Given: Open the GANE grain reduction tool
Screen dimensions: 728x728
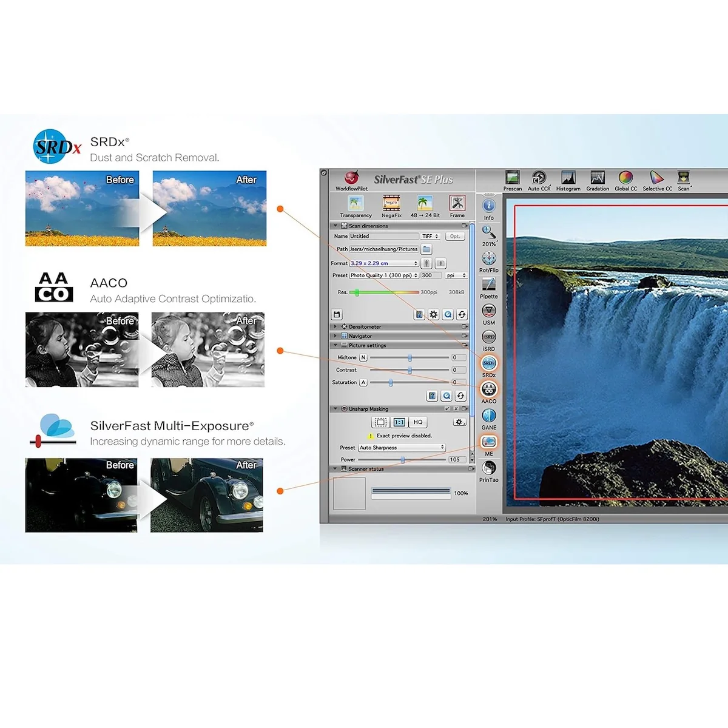Looking at the screenshot, I should [x=489, y=415].
